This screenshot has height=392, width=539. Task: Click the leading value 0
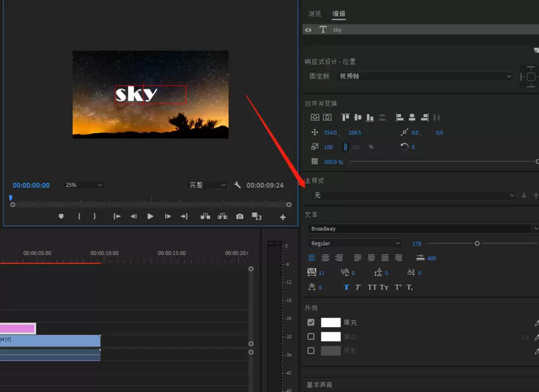click(x=386, y=273)
